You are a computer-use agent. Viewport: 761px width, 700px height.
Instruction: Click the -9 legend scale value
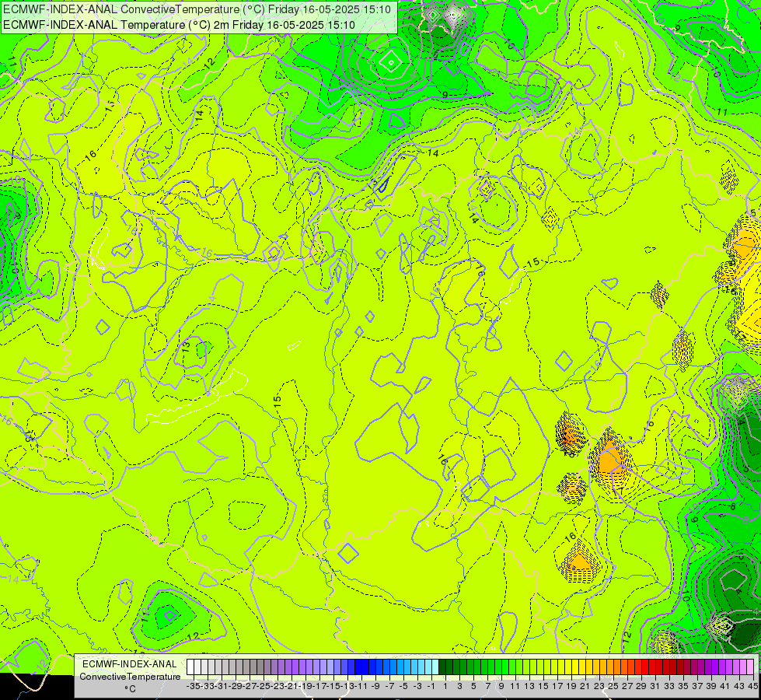coord(375,687)
